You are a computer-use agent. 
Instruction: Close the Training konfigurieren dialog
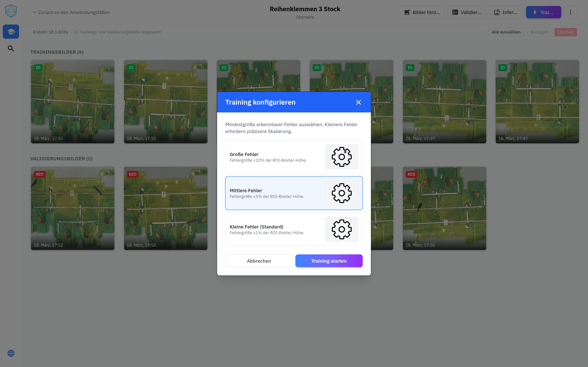tap(358, 102)
